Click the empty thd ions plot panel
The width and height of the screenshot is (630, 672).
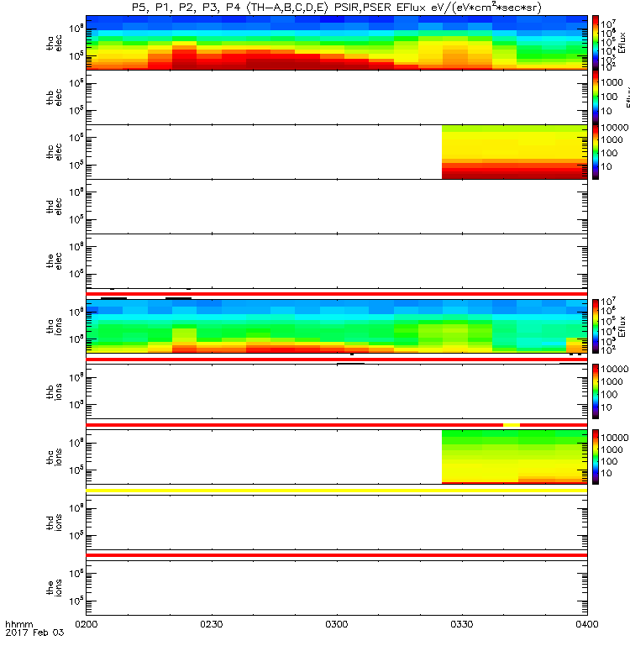[337, 522]
